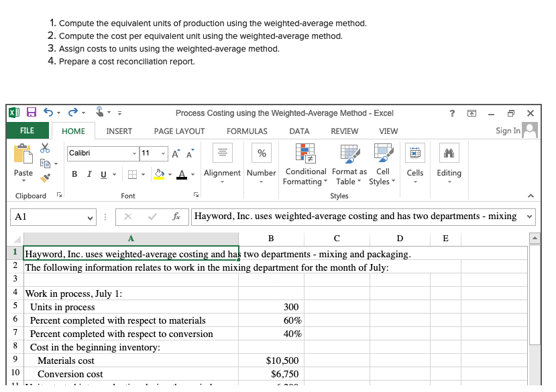
Task: Apply the black font color
Action: pos(182,174)
